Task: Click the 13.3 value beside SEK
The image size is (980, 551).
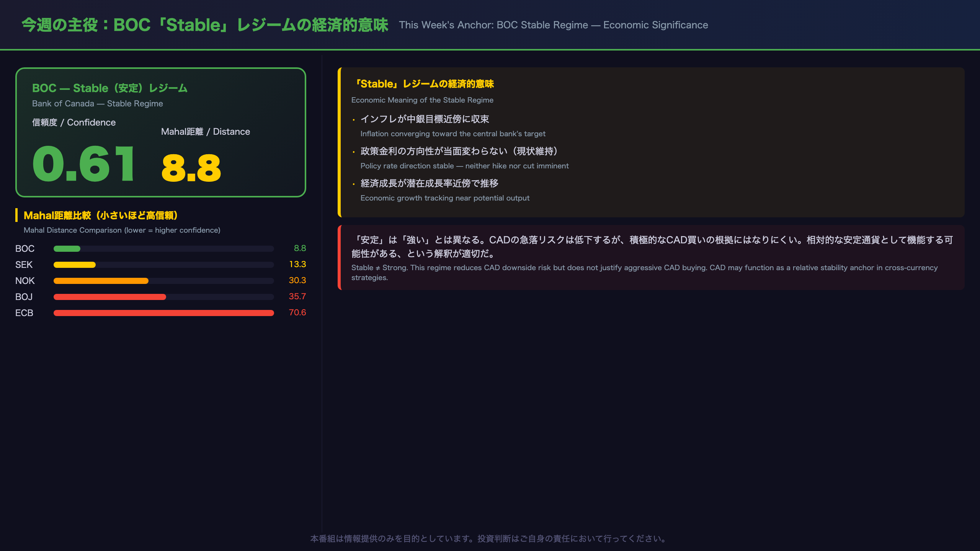Action: pyautogui.click(x=297, y=264)
